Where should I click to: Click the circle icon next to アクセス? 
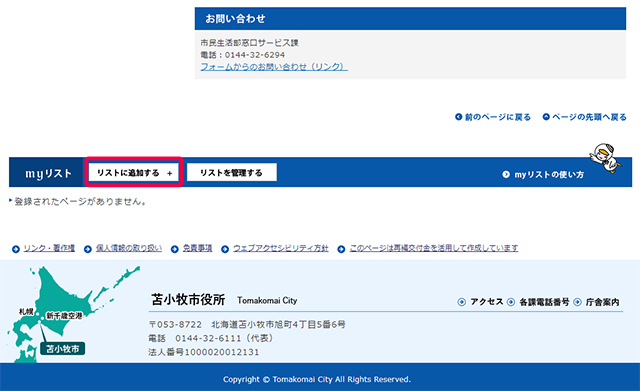[x=462, y=302]
